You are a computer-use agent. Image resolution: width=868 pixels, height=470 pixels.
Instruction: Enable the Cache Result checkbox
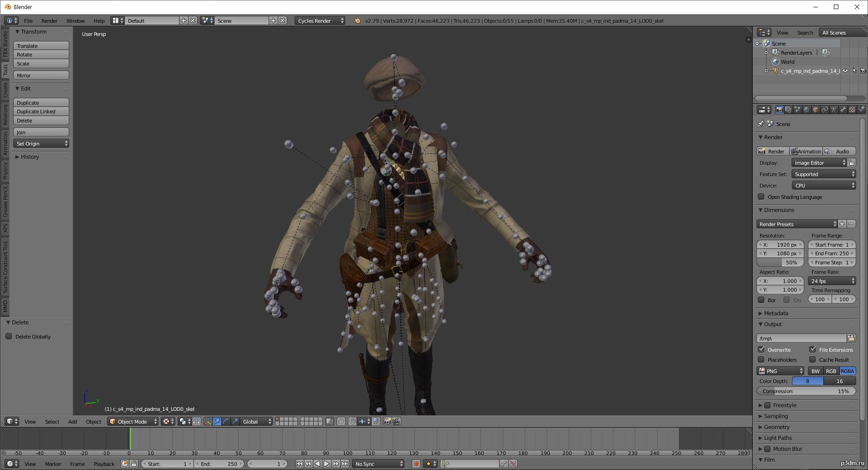click(x=812, y=359)
